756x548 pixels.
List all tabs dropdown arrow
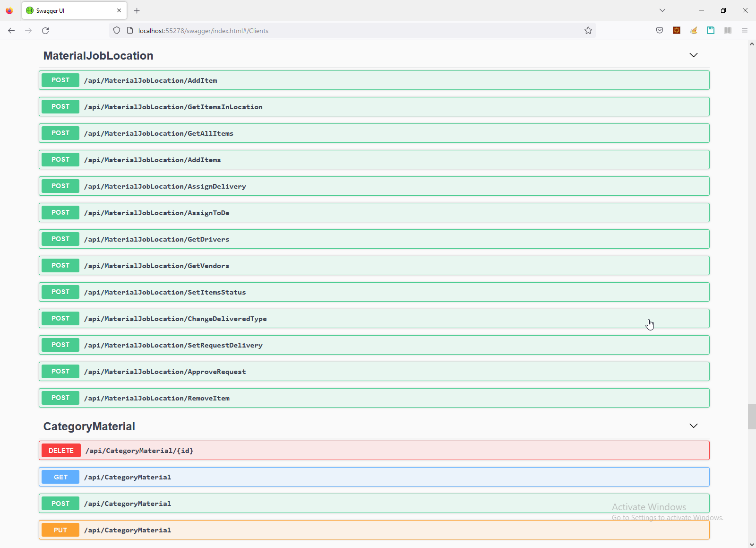click(x=662, y=10)
